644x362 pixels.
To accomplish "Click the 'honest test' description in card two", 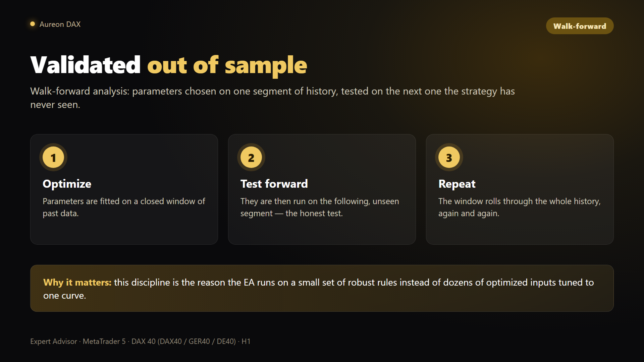I will click(x=320, y=207).
